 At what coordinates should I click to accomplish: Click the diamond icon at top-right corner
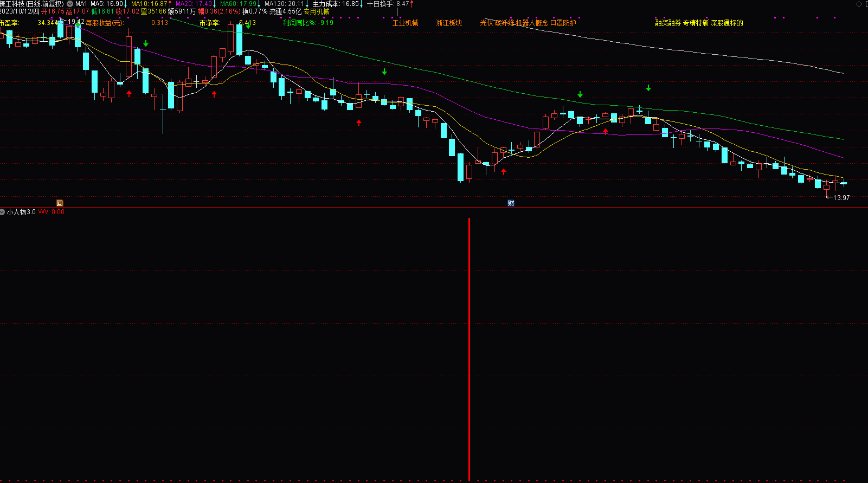859,4
